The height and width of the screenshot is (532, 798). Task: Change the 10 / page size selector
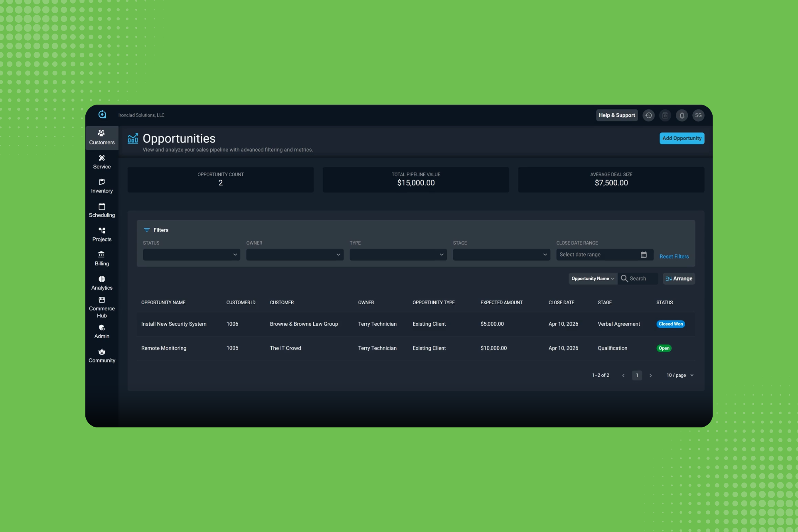click(679, 375)
